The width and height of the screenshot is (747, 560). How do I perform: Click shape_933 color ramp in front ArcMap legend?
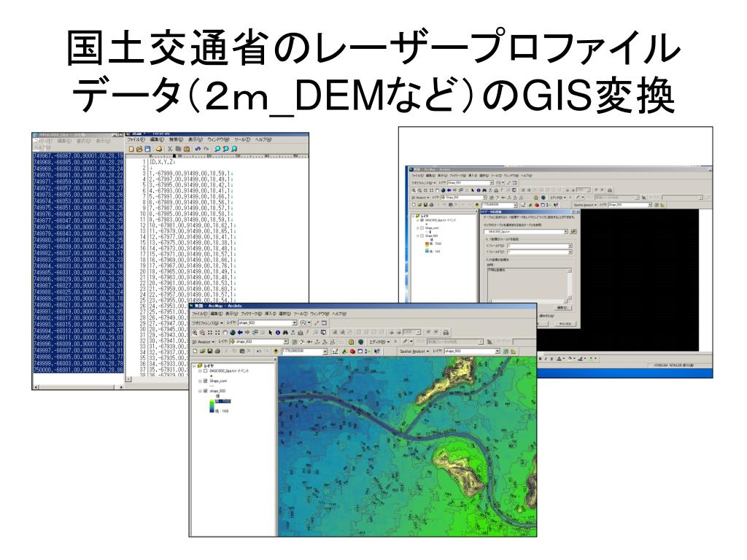[211, 405]
